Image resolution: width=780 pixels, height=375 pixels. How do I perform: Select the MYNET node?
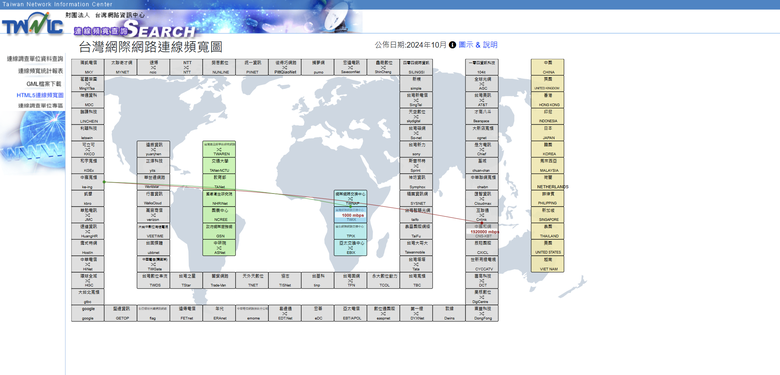pos(121,67)
